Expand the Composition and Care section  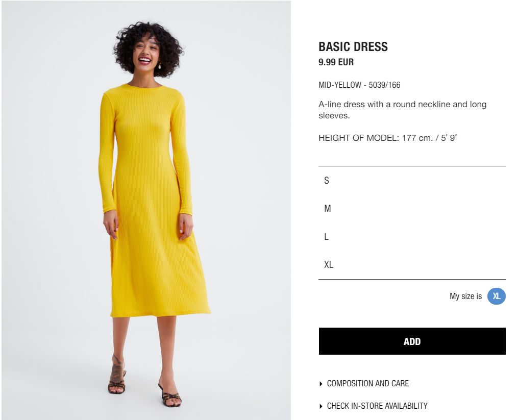367,384
